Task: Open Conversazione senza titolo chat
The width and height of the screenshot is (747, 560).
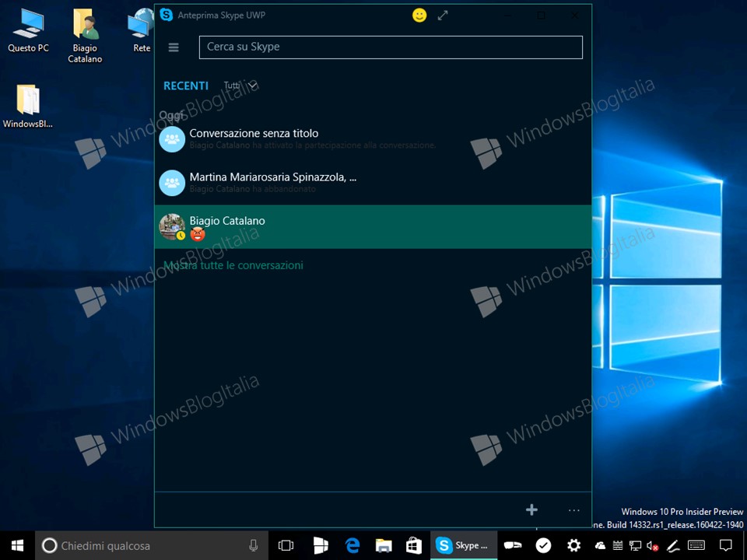Action: coord(373,139)
